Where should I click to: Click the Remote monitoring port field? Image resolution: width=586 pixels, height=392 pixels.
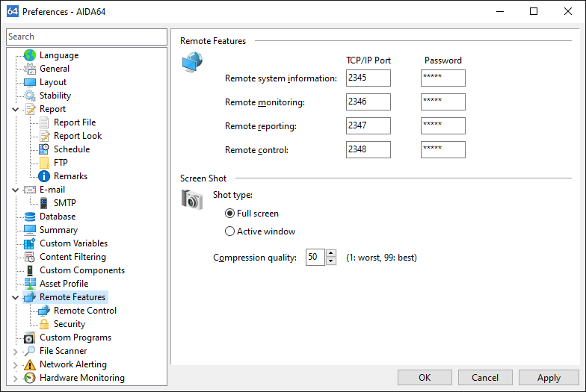tap(368, 102)
